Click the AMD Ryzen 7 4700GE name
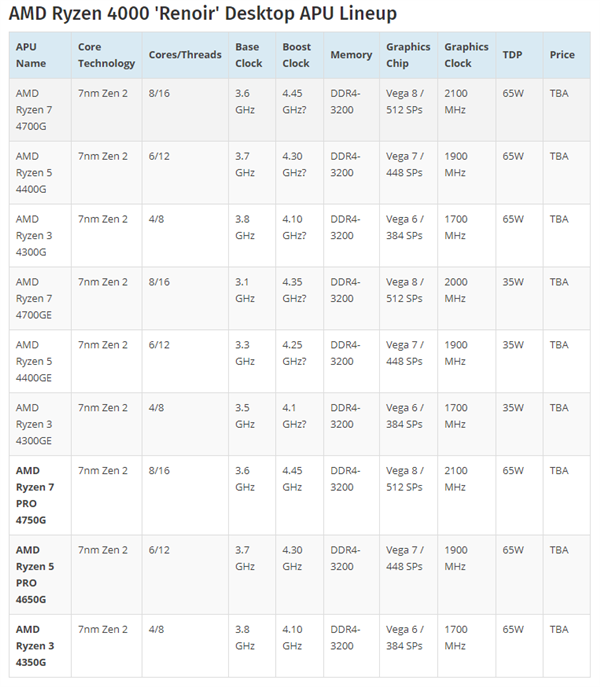This screenshot has height=687, width=600. click(x=35, y=298)
